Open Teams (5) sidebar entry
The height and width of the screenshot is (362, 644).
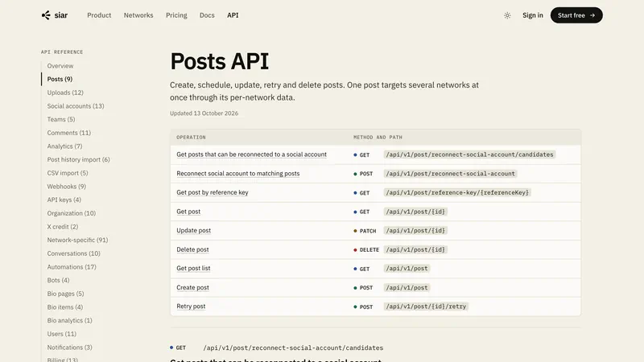pos(61,119)
